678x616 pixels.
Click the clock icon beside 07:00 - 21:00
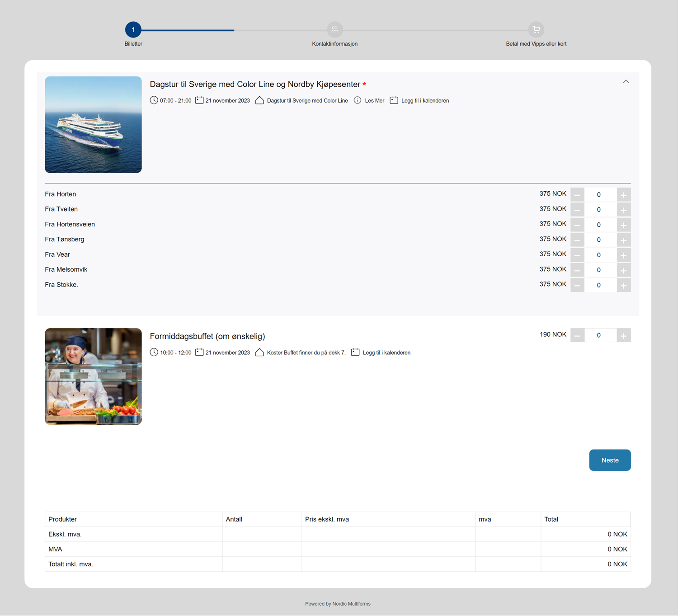pos(154,100)
